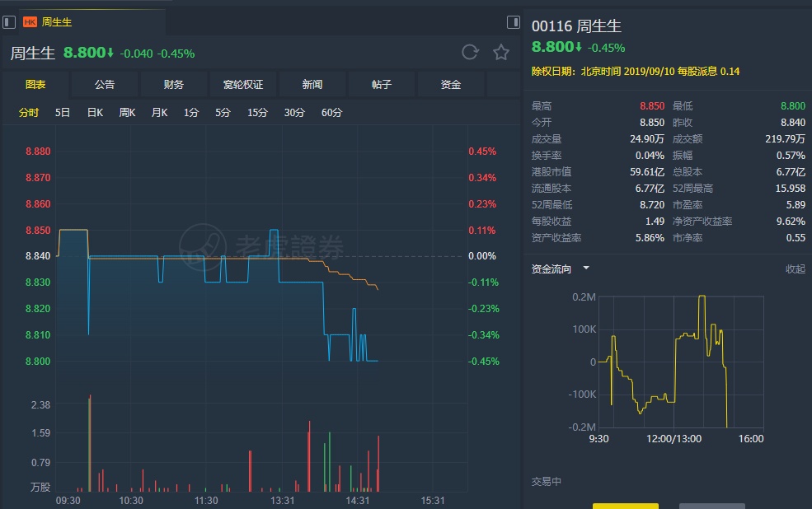Expand the 资金流向 dropdown arrow
The image size is (812, 509).
click(586, 268)
